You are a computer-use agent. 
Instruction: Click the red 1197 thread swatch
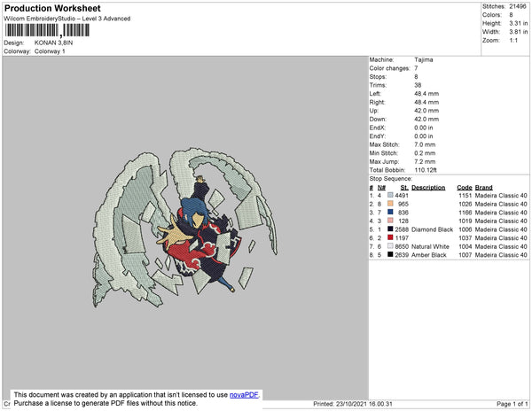(390, 238)
